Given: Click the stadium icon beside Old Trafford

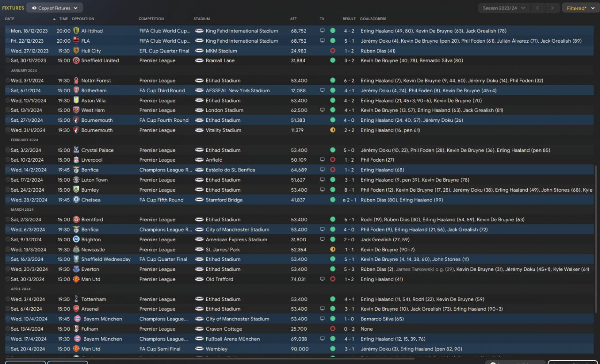Looking at the screenshot, I should tap(199, 279).
